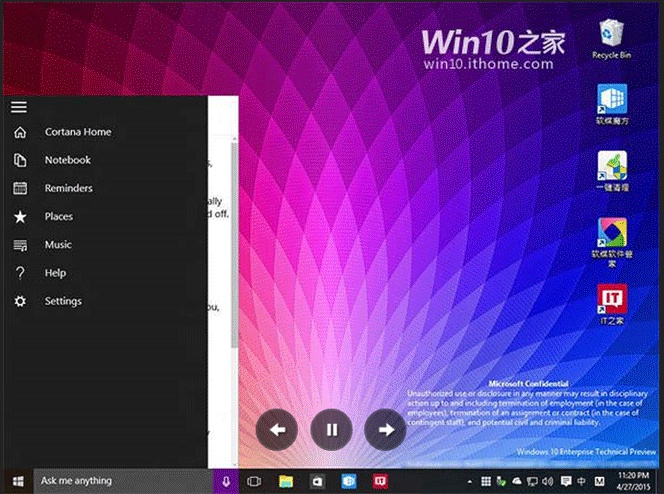Open the Store app on the taskbar
This screenshot has width=664, height=494.
317,481
